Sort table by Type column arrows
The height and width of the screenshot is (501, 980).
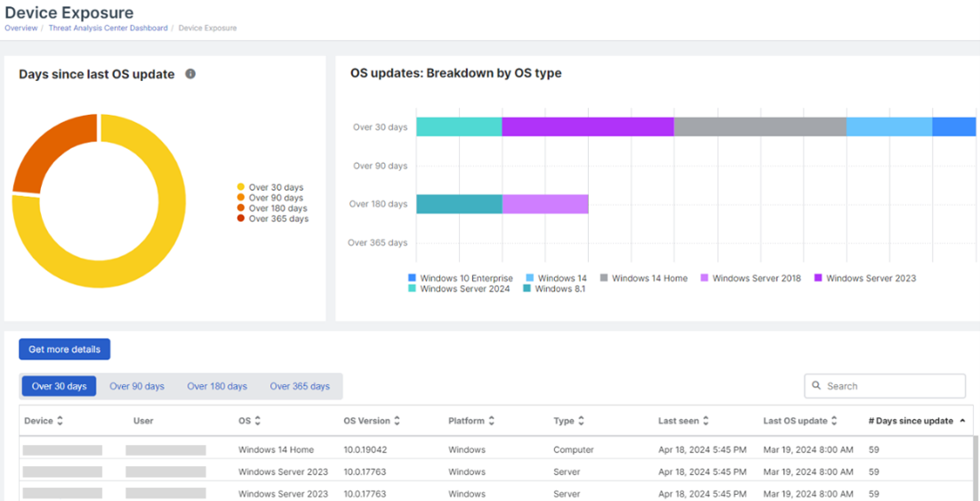pyautogui.click(x=581, y=421)
